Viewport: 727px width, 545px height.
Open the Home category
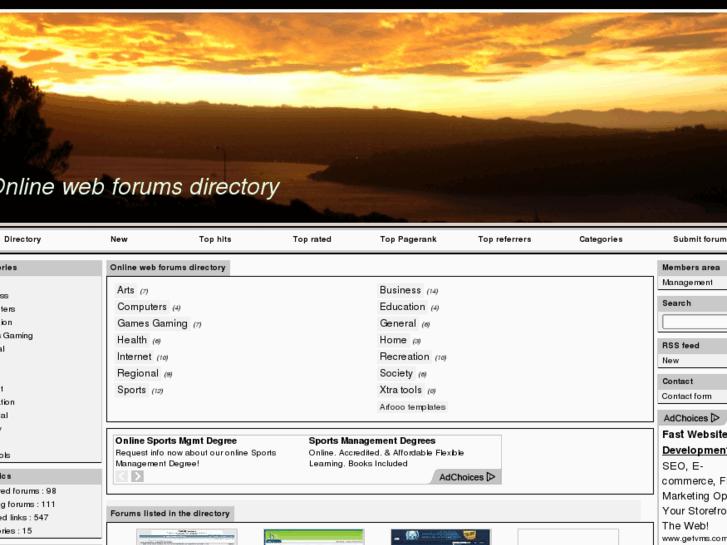tap(393, 340)
